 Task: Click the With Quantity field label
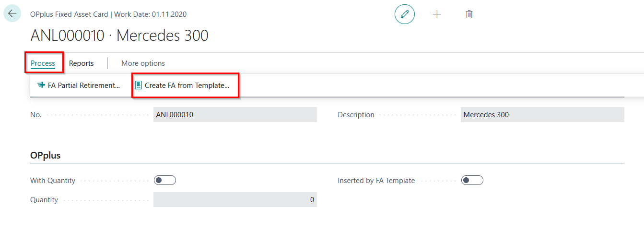53,181
